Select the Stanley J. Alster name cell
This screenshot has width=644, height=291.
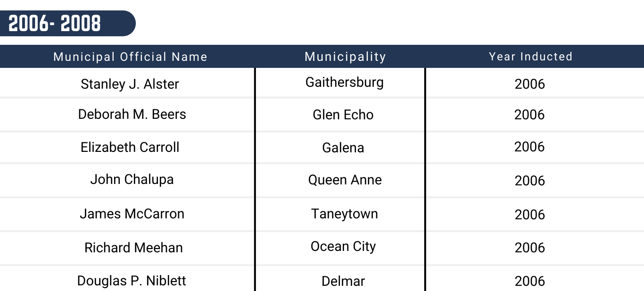pyautogui.click(x=130, y=84)
